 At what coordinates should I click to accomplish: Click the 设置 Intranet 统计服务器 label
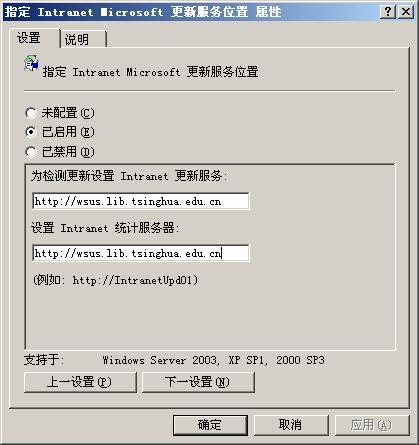[x=105, y=228]
